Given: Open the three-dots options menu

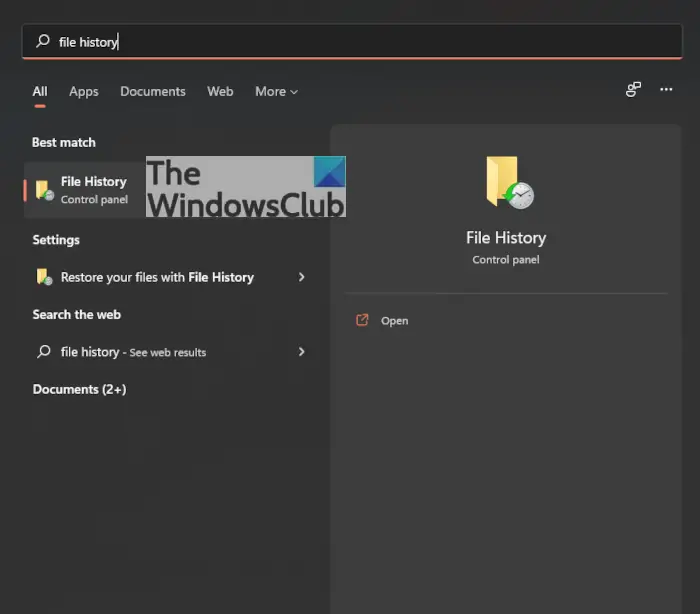Looking at the screenshot, I should point(666,89).
